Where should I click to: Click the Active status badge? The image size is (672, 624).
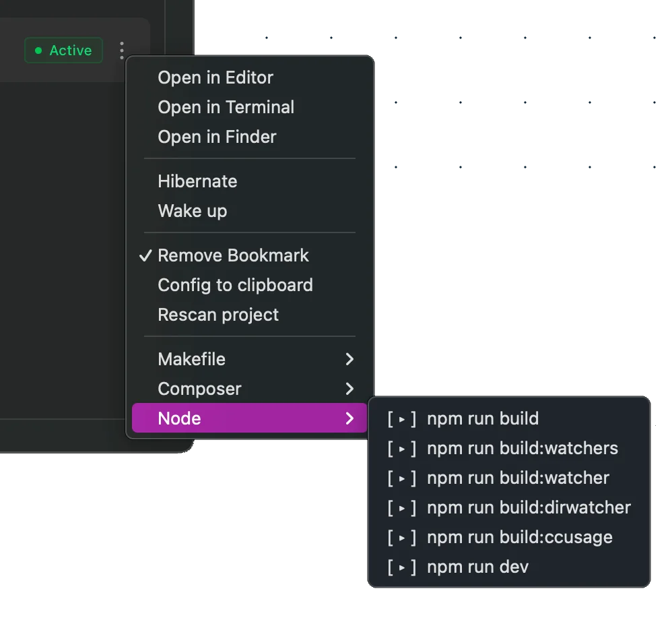point(63,50)
